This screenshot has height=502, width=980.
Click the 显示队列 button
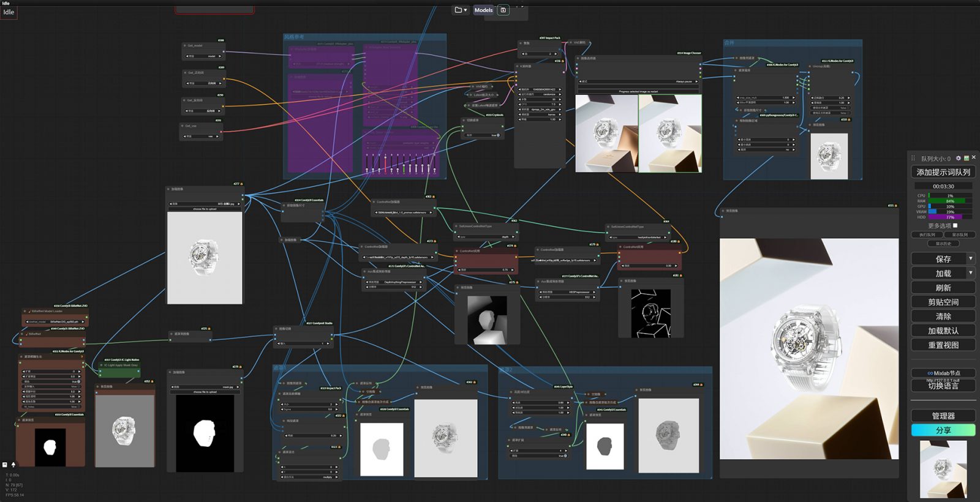pyautogui.click(x=960, y=234)
